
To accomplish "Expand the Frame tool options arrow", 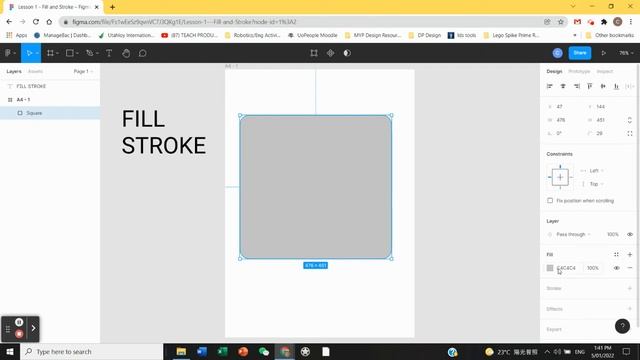I will (57, 53).
